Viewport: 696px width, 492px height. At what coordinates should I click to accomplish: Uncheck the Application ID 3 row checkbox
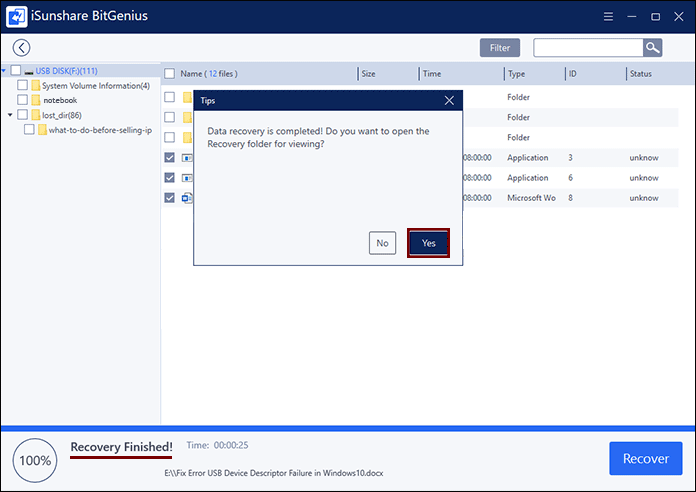[170, 157]
